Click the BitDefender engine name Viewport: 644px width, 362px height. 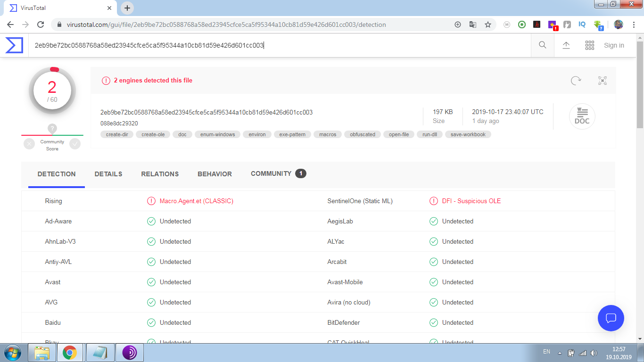pyautogui.click(x=344, y=322)
